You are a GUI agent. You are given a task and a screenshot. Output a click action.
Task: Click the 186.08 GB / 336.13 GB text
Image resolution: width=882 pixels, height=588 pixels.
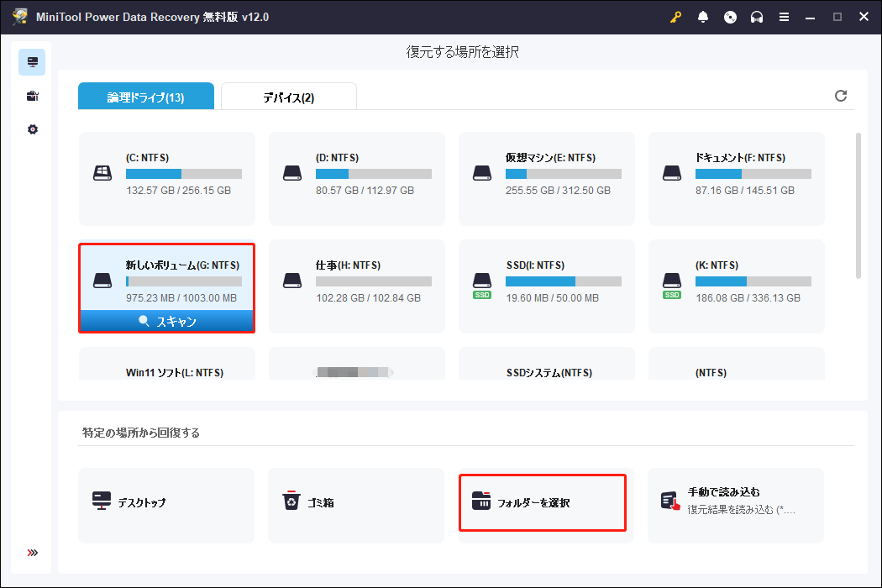tap(748, 297)
